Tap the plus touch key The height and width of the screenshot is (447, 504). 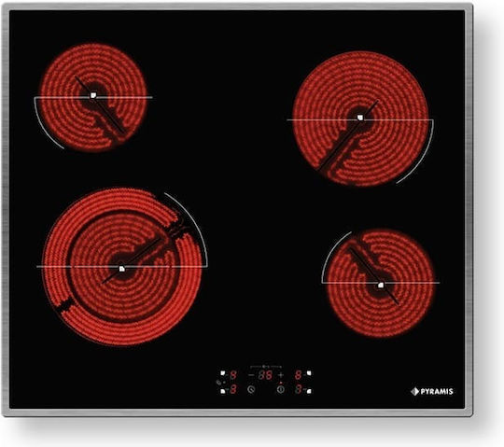281,375
